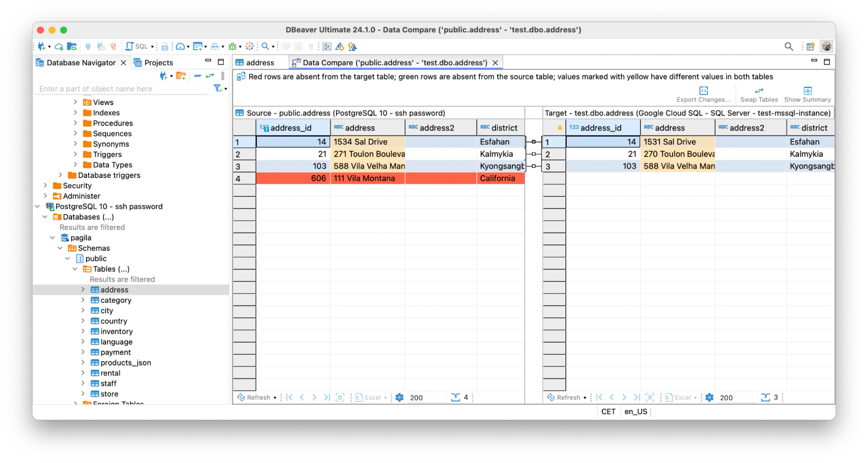This screenshot has height=463, width=868.
Task: Switch to the address tab
Action: [x=259, y=62]
